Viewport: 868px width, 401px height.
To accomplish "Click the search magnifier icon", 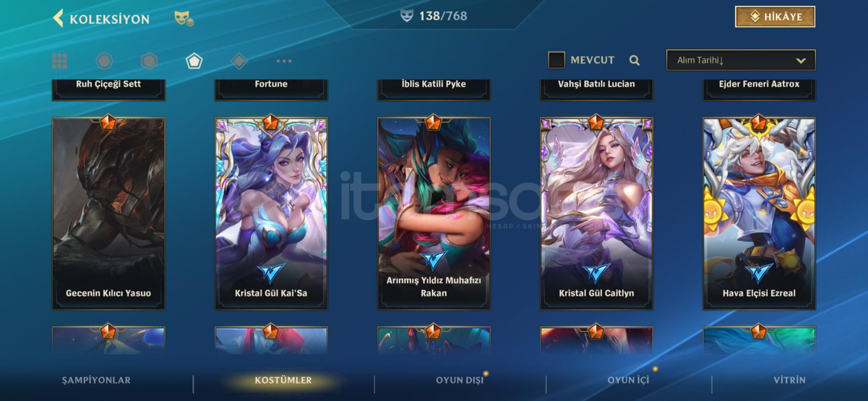I will pyautogui.click(x=634, y=60).
